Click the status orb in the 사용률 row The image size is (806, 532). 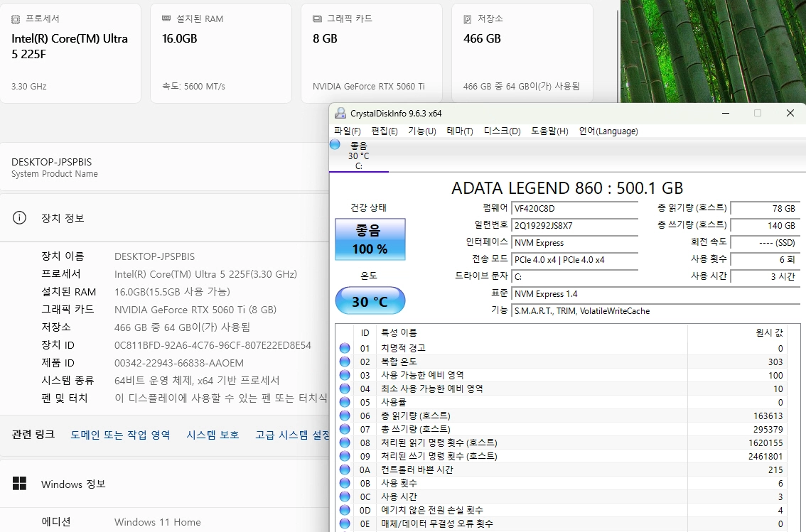click(x=345, y=402)
